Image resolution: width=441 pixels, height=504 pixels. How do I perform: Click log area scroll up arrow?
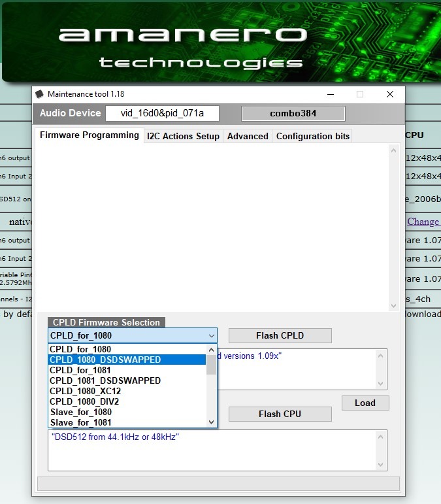tap(393, 150)
